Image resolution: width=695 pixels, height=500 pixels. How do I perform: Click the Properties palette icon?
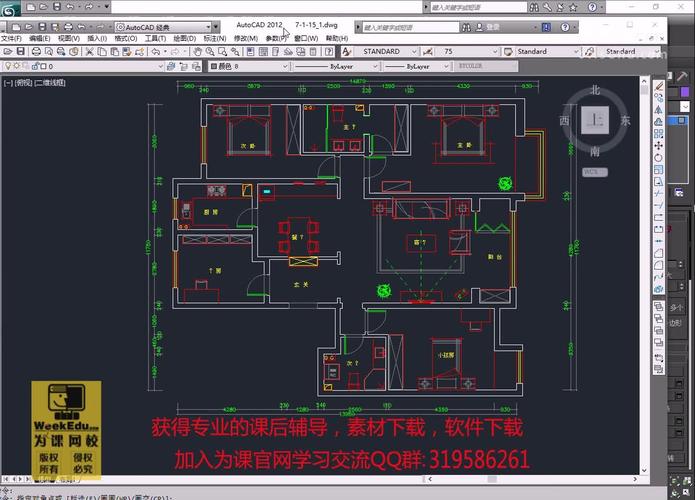pyautogui.click(x=250, y=51)
